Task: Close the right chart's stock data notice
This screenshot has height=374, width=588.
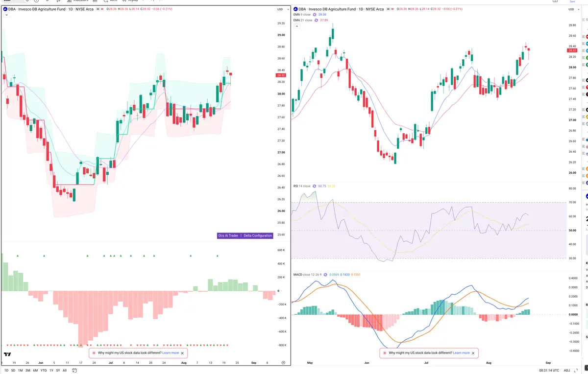Action: (473, 353)
